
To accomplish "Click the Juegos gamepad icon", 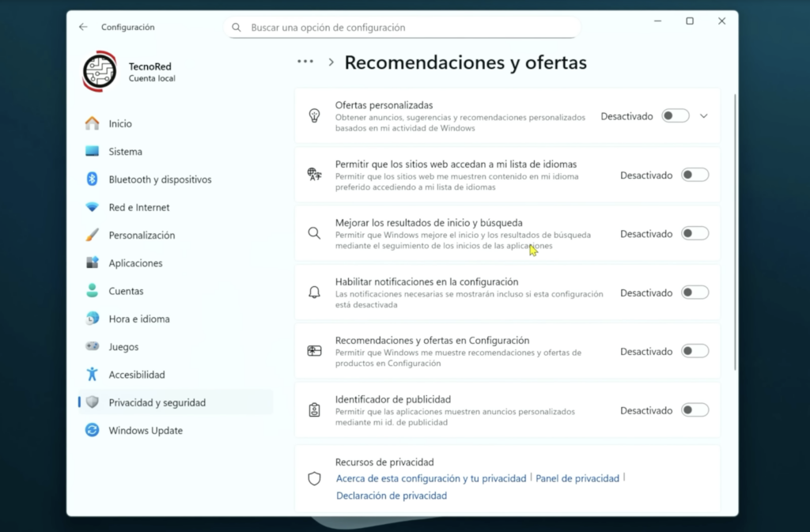I will click(x=92, y=346).
